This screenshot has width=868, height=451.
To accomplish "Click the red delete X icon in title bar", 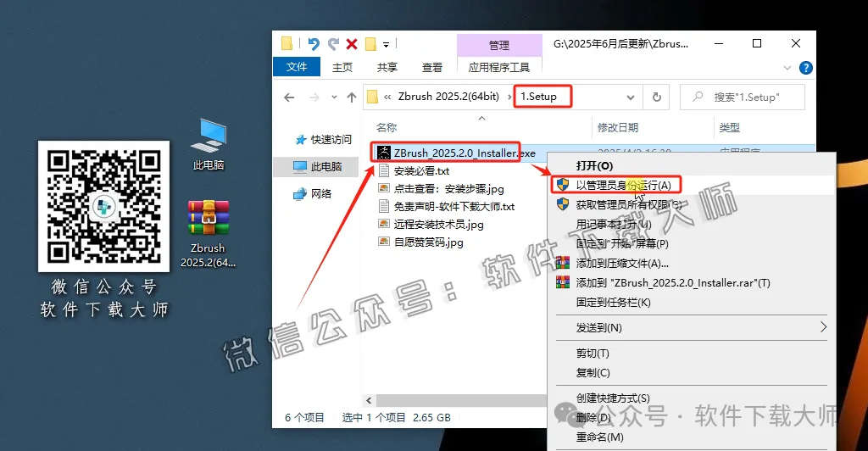I will [x=352, y=44].
